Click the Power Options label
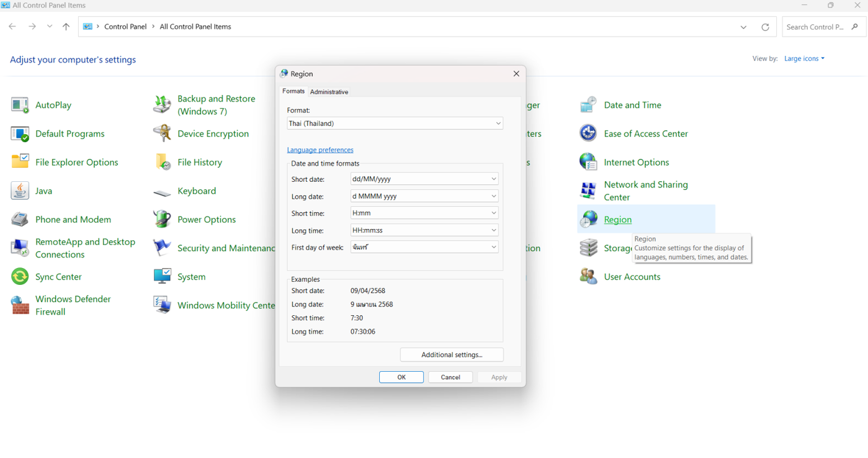868x458 pixels. tap(207, 220)
